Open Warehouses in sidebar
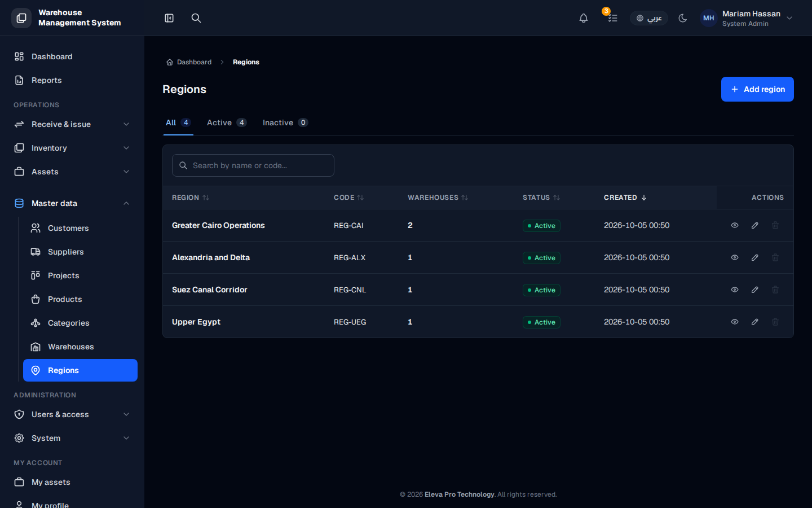Image resolution: width=812 pixels, height=508 pixels. pos(80,347)
